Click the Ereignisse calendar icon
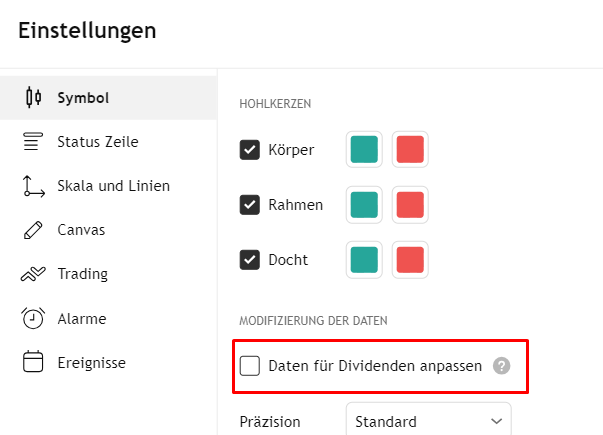603x435 pixels. tap(34, 363)
